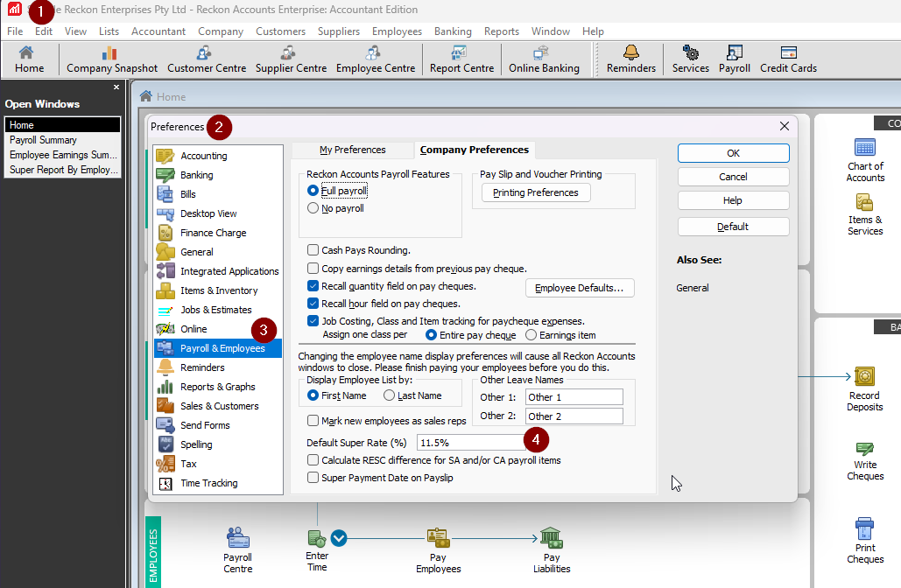Open the Report Centre toolbar icon
901x588 pixels.
pyautogui.click(x=461, y=59)
